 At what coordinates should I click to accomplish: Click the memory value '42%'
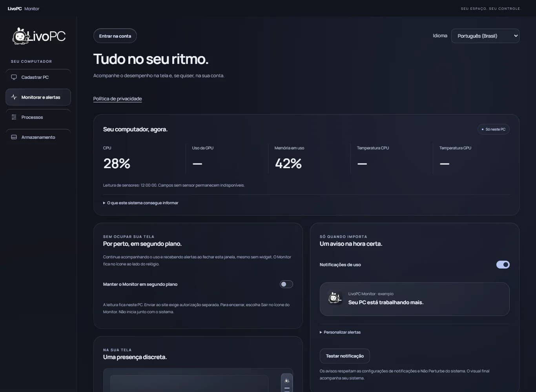click(288, 163)
